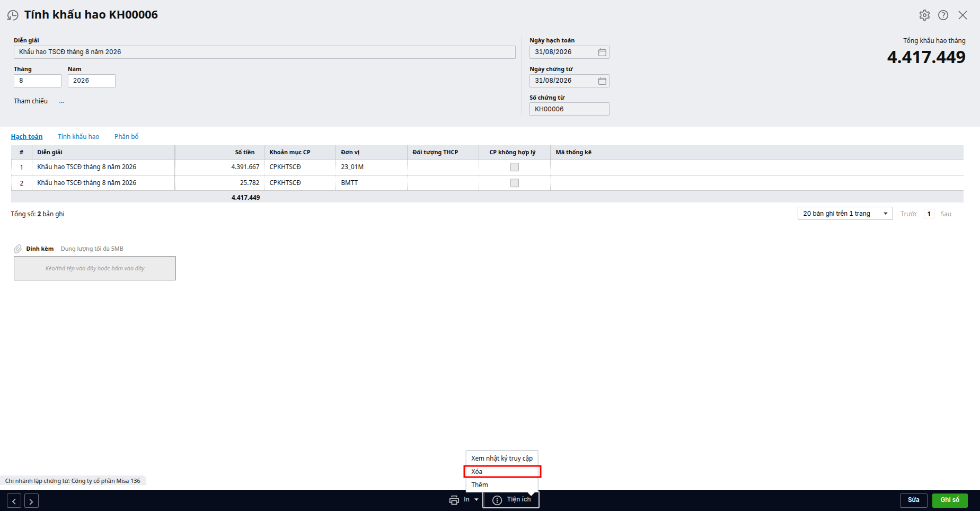Click the file attachment drop area
The image size is (980, 511).
[95, 268]
